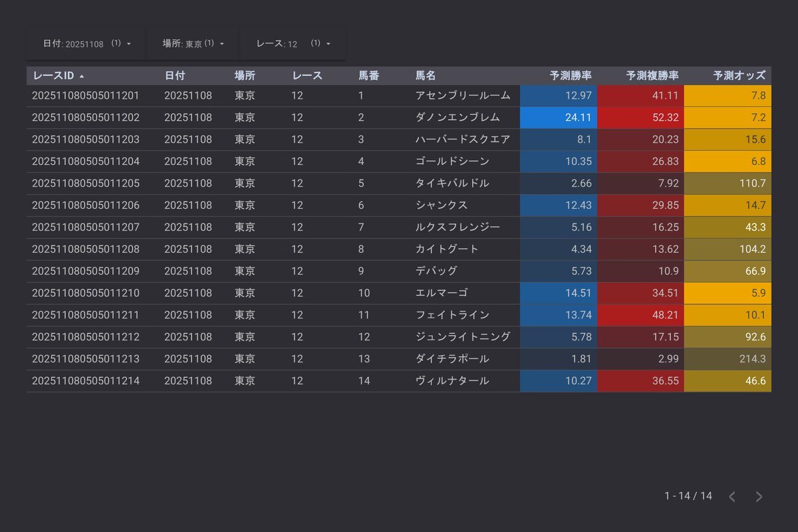The height and width of the screenshot is (532, 798).
Task: Open the 場所 filter dropdown
Action: click(x=193, y=43)
